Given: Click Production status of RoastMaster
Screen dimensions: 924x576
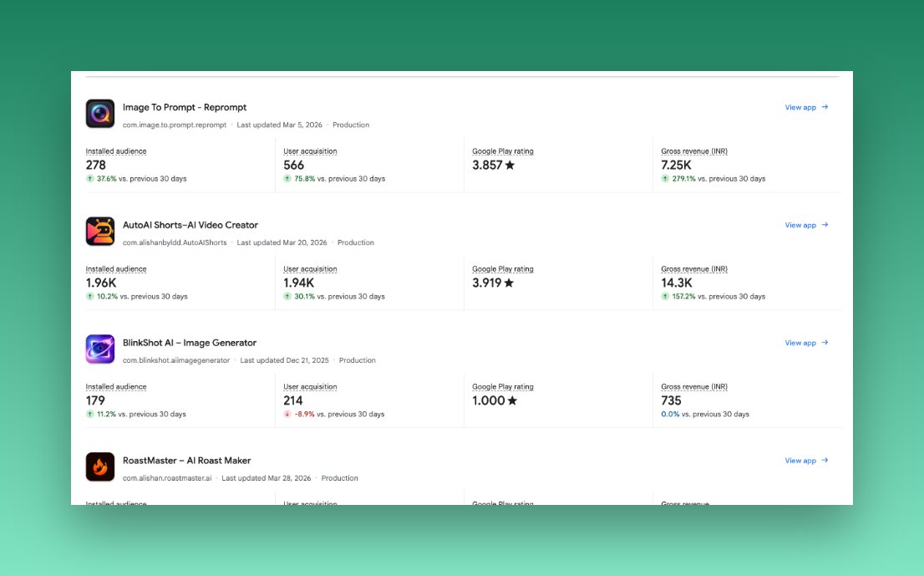Looking at the screenshot, I should coord(339,478).
